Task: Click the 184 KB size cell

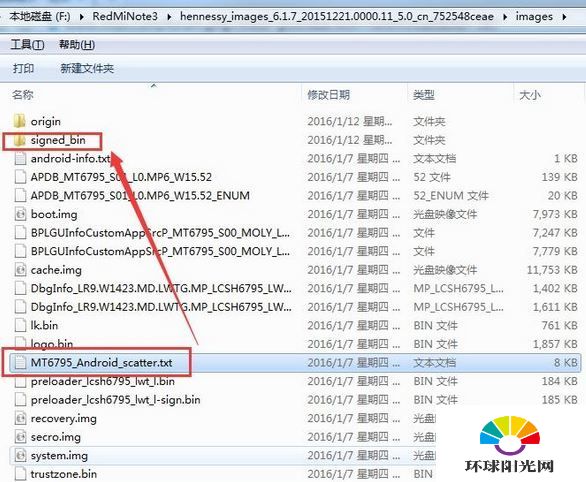Action: tap(560, 381)
